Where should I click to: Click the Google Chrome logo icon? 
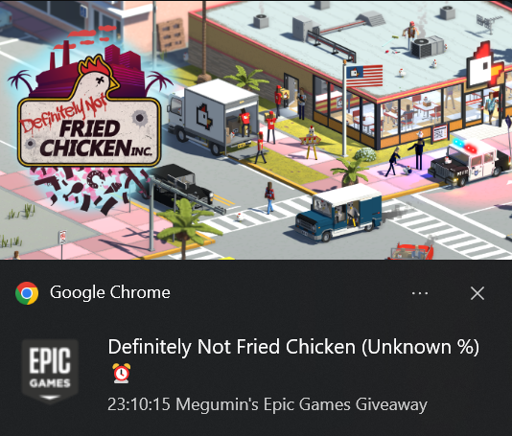27,293
